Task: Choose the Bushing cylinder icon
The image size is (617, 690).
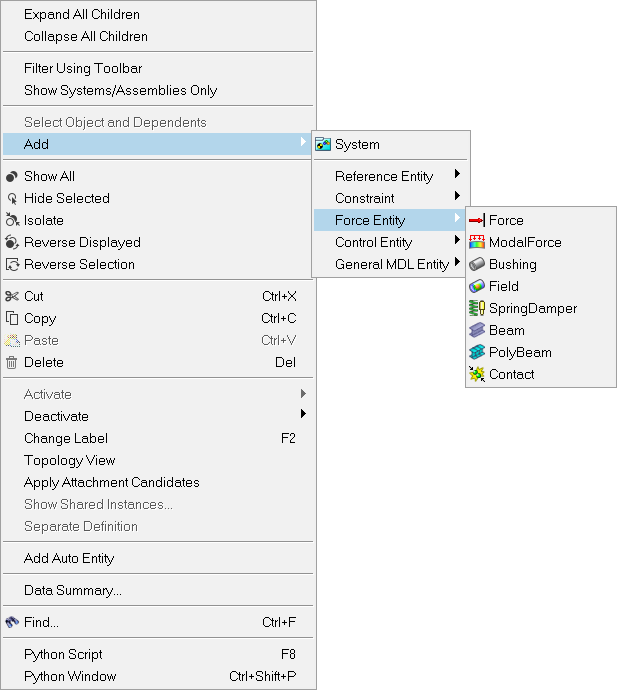Action: coord(476,265)
